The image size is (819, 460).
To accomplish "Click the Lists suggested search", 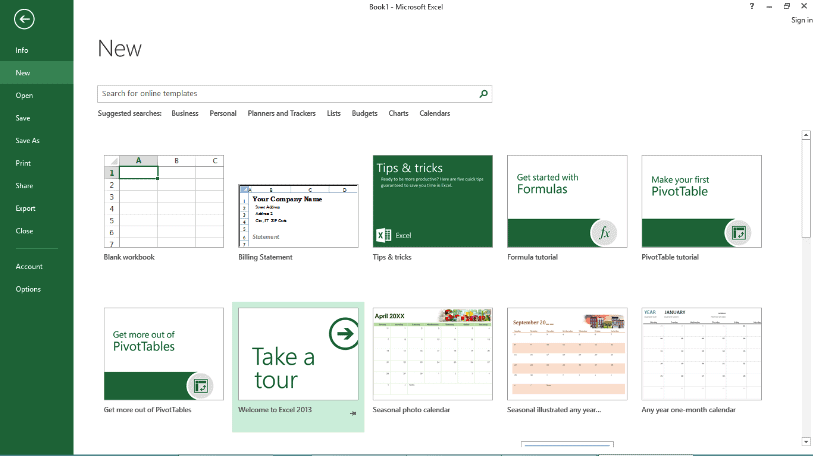I will click(334, 113).
